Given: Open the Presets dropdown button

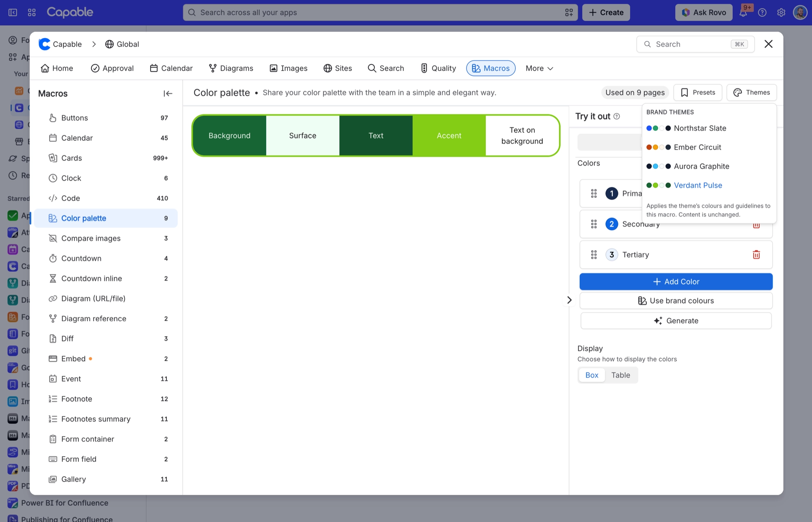Looking at the screenshot, I should 698,93.
